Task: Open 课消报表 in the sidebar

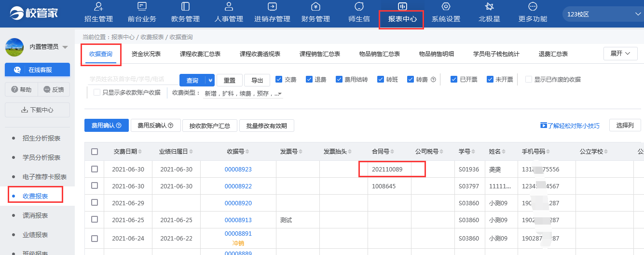Action: click(35, 215)
